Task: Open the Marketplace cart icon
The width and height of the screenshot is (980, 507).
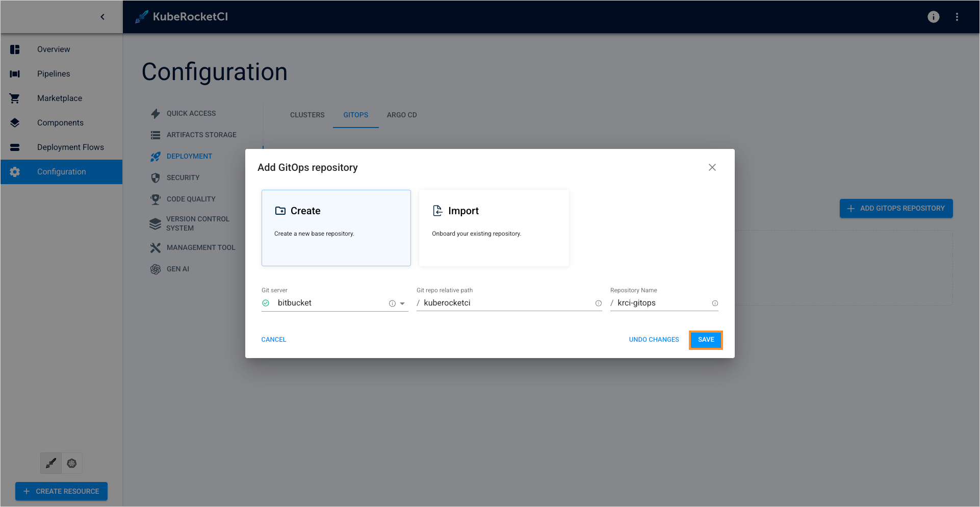Action: [x=14, y=98]
